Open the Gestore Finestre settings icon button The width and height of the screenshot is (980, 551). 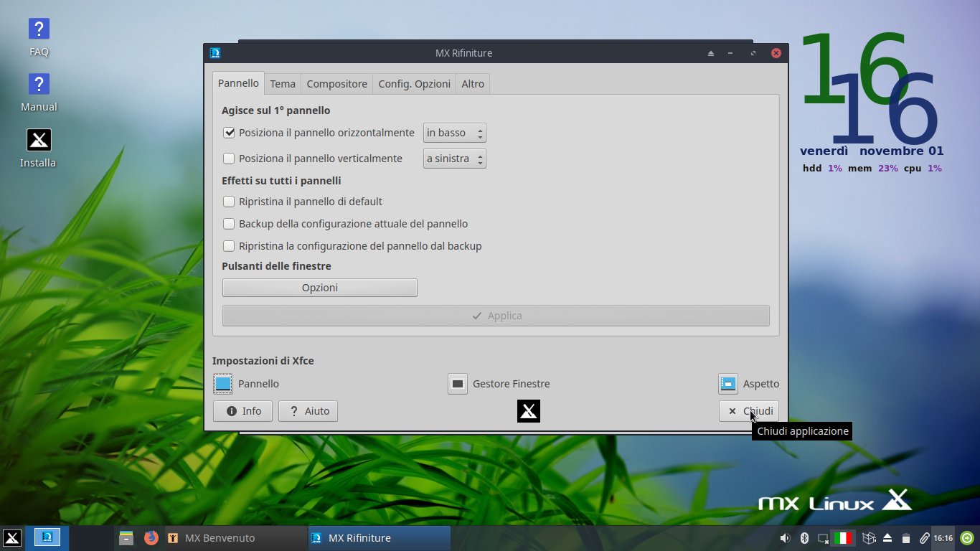(x=458, y=384)
